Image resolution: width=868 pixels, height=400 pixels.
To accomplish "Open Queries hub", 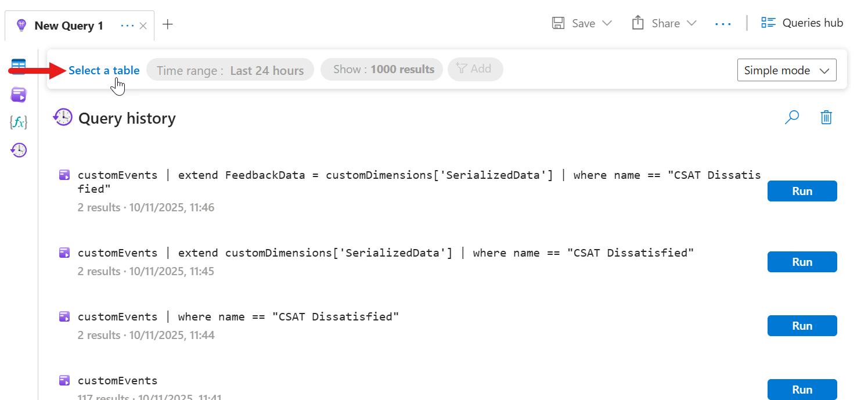I will point(802,23).
